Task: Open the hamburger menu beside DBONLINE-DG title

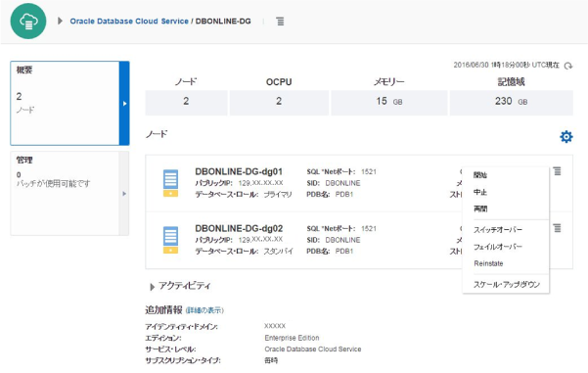Action: [x=280, y=22]
